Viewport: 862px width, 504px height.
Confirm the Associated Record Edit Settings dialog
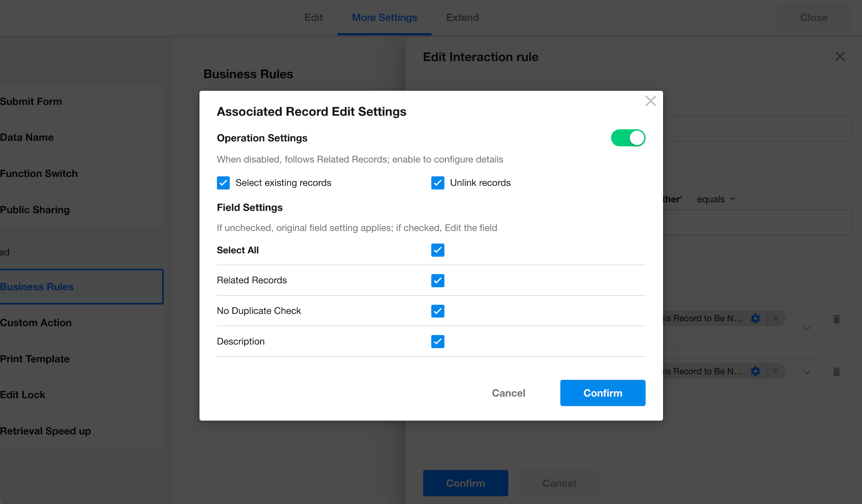[602, 393]
